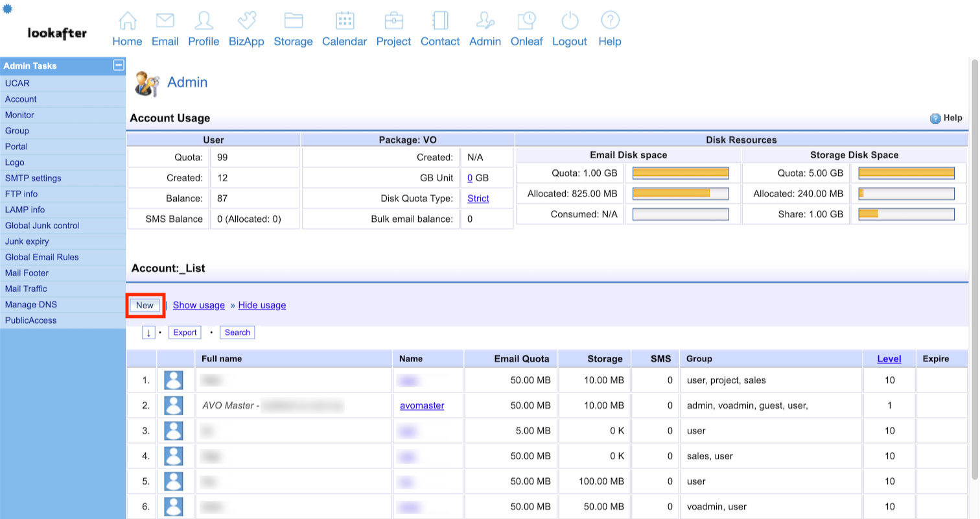Open the Calendar icon in top navigation
Screen dimensions: 980x519
[x=344, y=21]
